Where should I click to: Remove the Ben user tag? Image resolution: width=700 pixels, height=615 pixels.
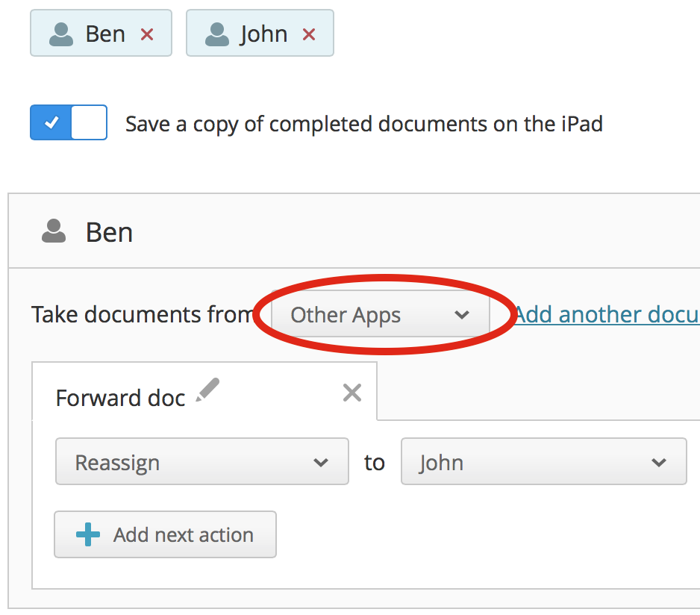[147, 34]
